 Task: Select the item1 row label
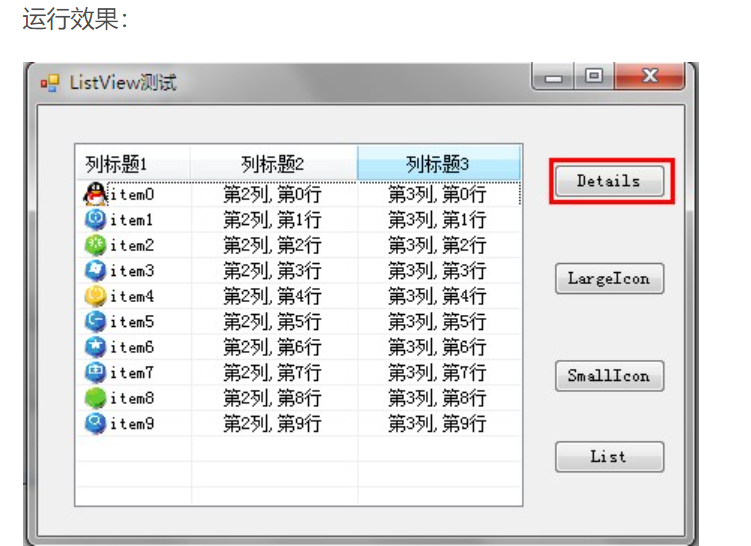click(132, 220)
